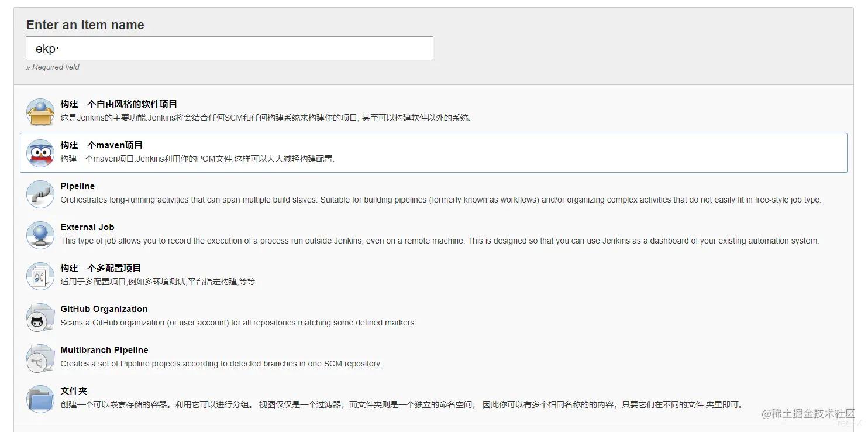Click the 构建一个多配置项目 title

point(101,268)
